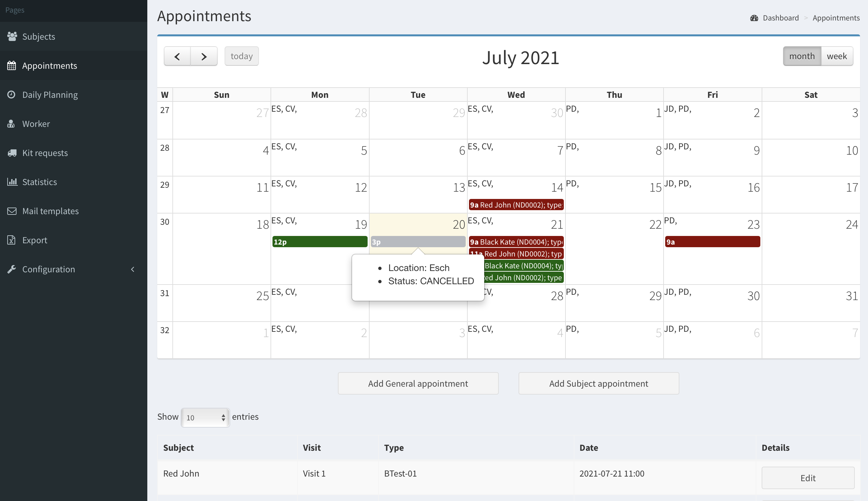This screenshot has width=868, height=501.
Task: Click the Mail templates envelope icon
Action: [x=12, y=211]
